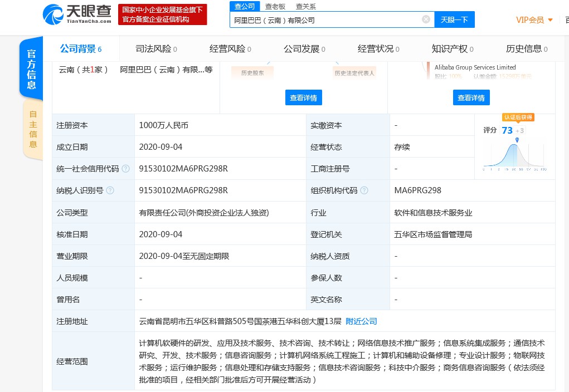This screenshot has height=392, width=569.
Task: Click the 云南（共1家） region text
Action: pos(83,70)
